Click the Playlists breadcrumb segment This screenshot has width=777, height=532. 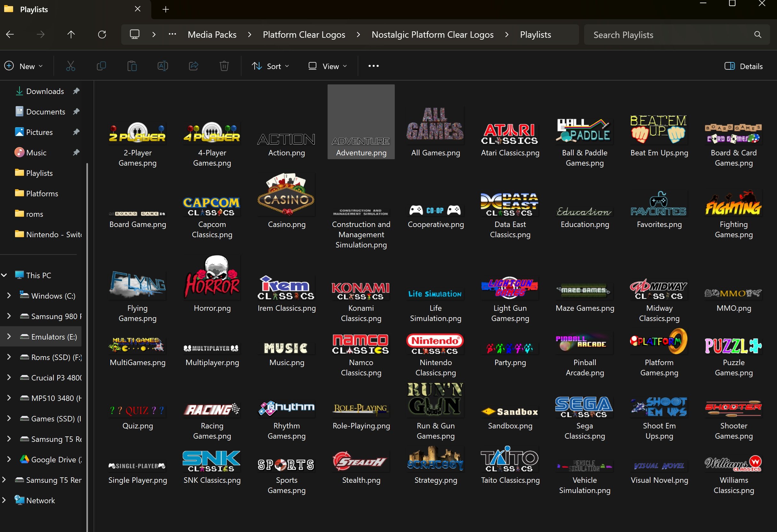click(535, 35)
